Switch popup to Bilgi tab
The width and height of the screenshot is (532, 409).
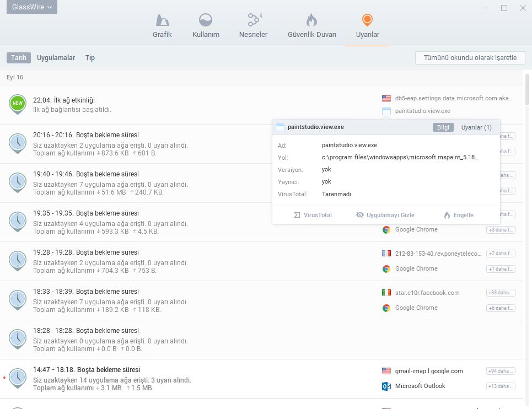point(443,127)
